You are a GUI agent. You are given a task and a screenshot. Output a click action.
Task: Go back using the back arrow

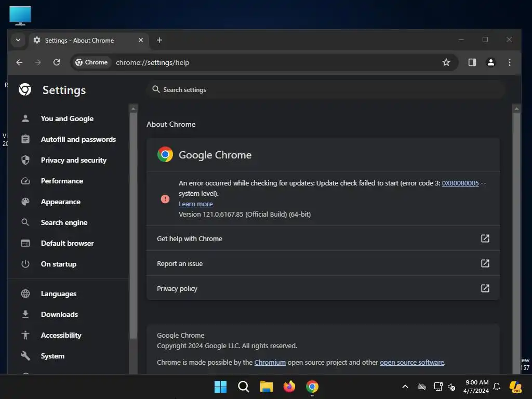click(19, 62)
